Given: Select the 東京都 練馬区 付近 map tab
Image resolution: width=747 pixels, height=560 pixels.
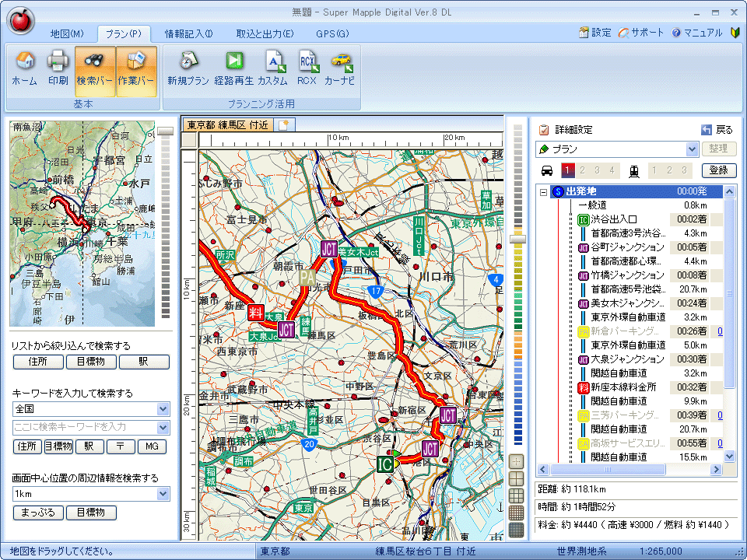Looking at the screenshot, I should click(228, 124).
